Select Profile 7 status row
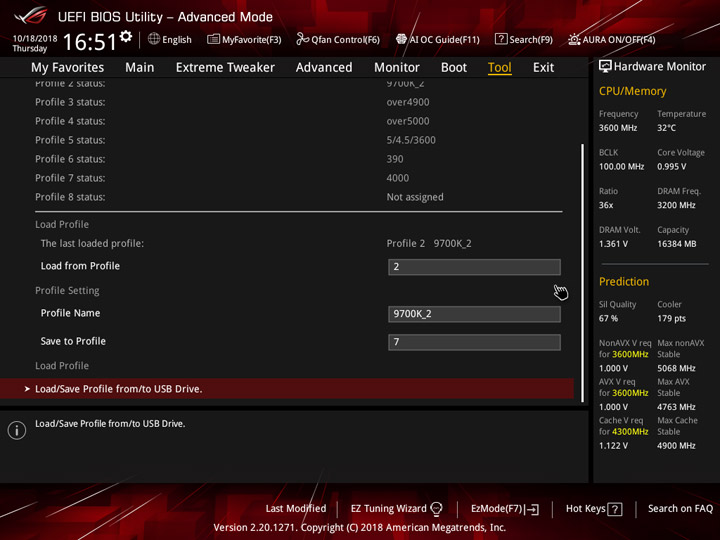720x540 pixels. click(298, 178)
